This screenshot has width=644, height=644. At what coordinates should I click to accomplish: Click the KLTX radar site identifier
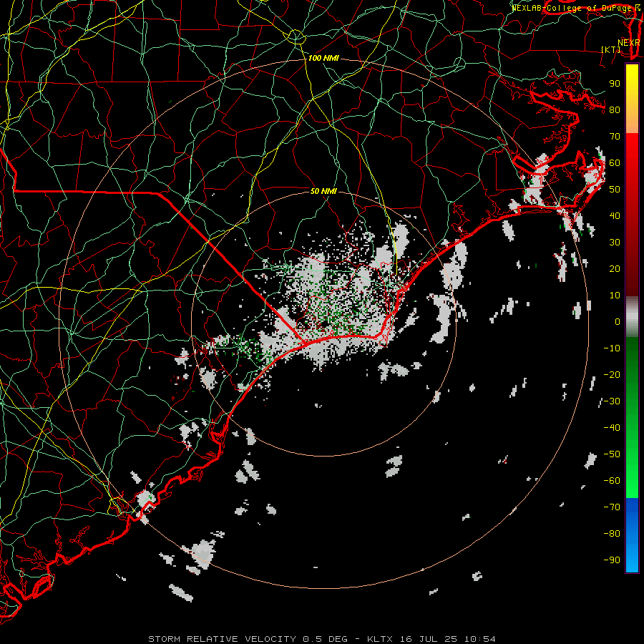point(380,639)
